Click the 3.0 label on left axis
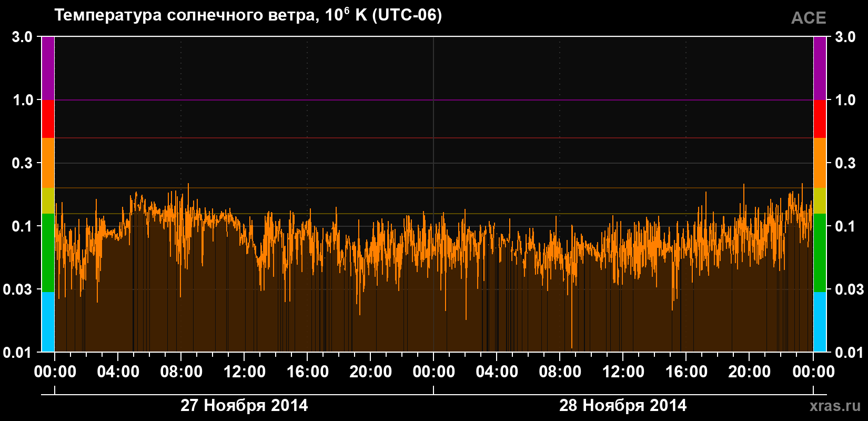Viewport: 868px width, 421px height. coord(22,37)
